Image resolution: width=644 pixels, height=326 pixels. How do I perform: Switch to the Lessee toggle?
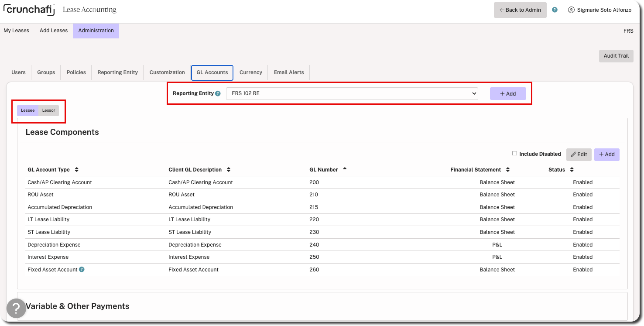click(28, 110)
